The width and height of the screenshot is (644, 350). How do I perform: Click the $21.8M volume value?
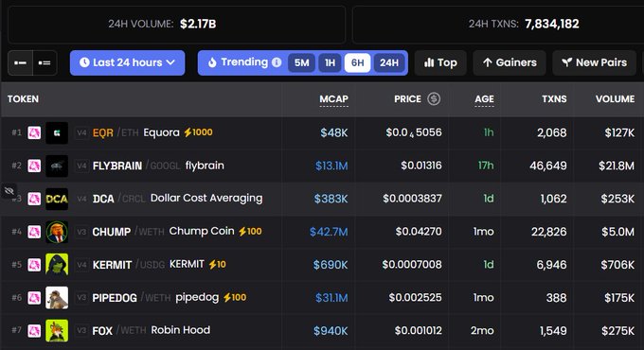[x=617, y=166]
